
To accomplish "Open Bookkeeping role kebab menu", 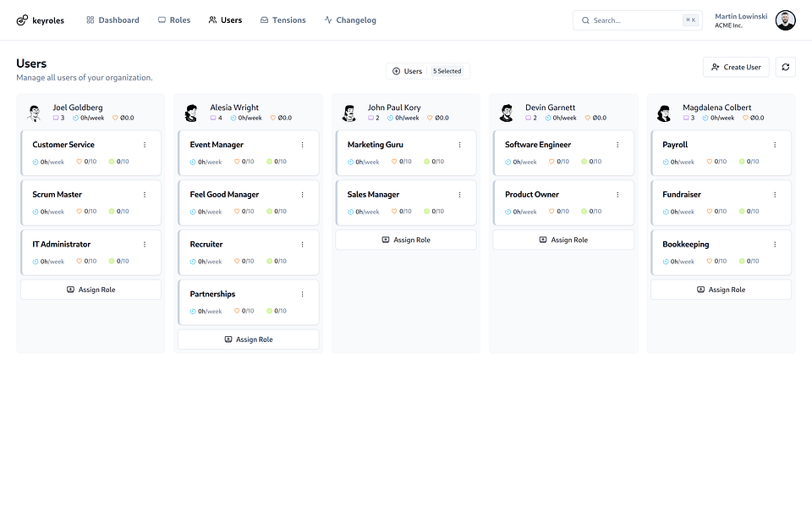I will tap(775, 244).
